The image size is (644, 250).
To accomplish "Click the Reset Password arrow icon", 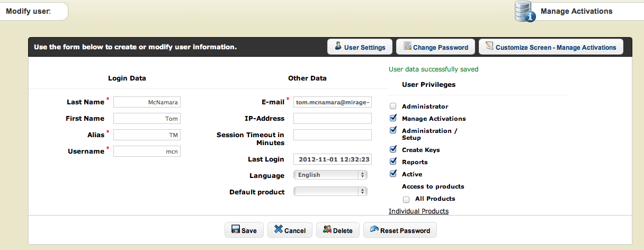I will (374, 230).
